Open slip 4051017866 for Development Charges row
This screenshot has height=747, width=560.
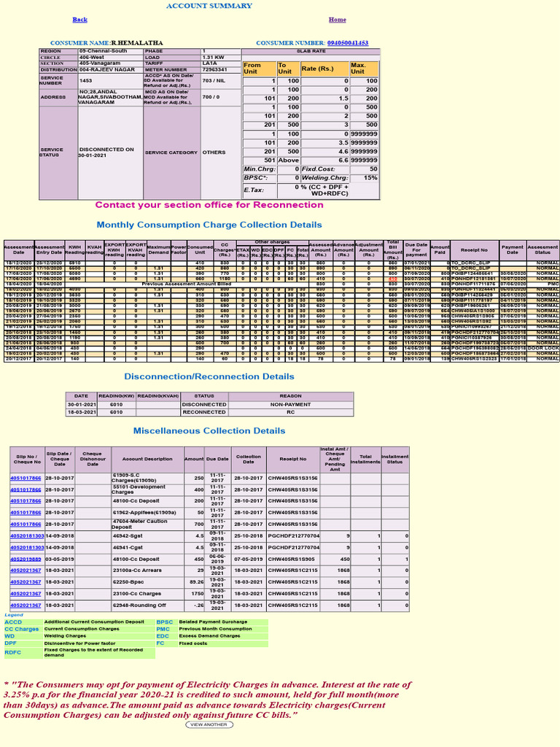[x=26, y=489]
